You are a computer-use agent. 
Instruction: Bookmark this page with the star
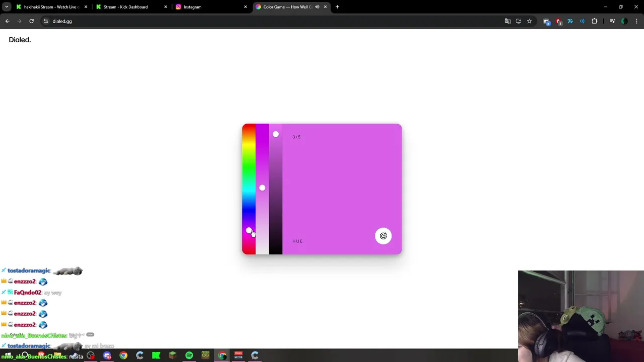click(x=529, y=21)
